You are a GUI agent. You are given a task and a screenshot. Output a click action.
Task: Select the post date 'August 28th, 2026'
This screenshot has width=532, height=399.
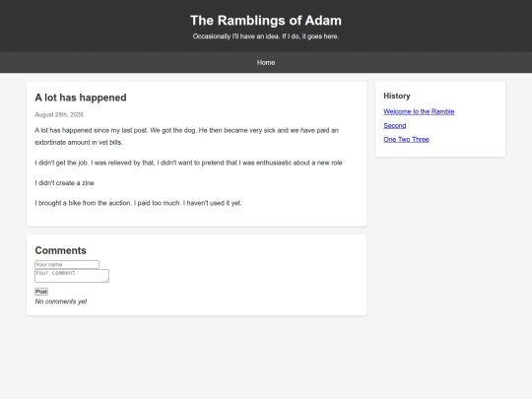click(x=59, y=114)
